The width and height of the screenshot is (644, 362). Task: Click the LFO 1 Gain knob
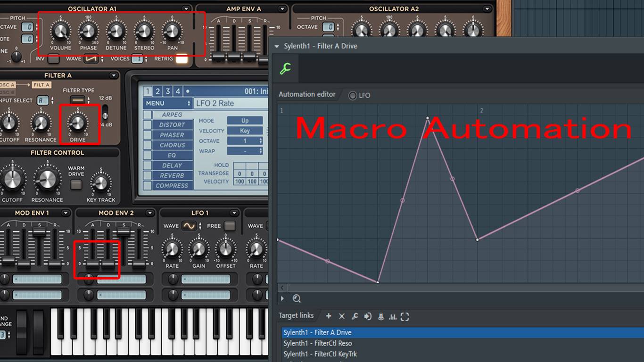199,249
